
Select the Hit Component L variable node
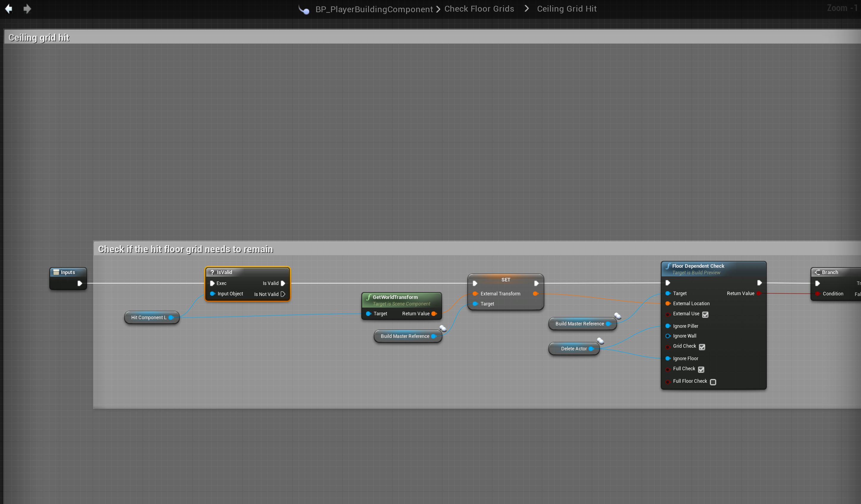[x=148, y=317]
